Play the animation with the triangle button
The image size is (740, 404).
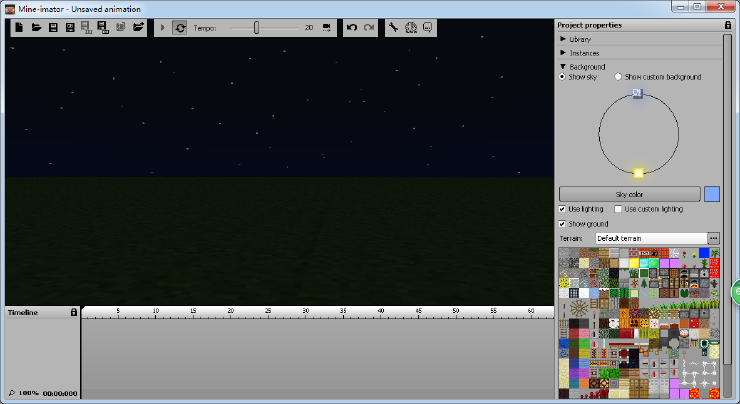point(162,28)
